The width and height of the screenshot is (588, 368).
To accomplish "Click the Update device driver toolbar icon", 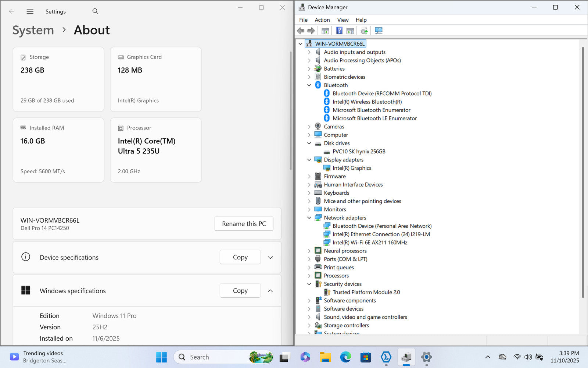I will click(364, 31).
